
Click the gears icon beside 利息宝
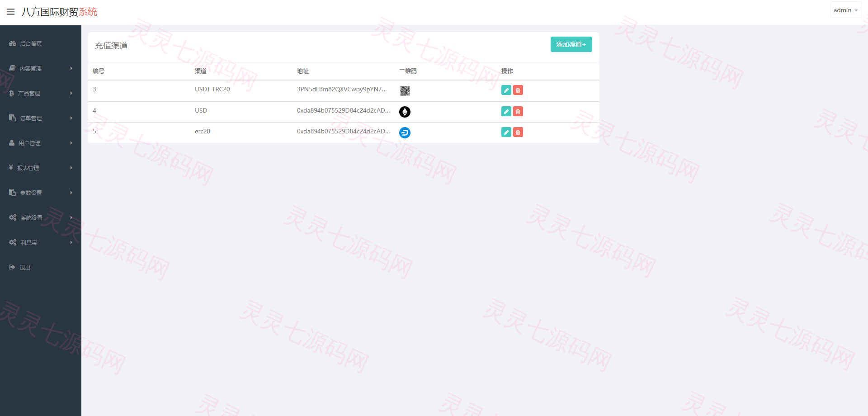(13, 242)
